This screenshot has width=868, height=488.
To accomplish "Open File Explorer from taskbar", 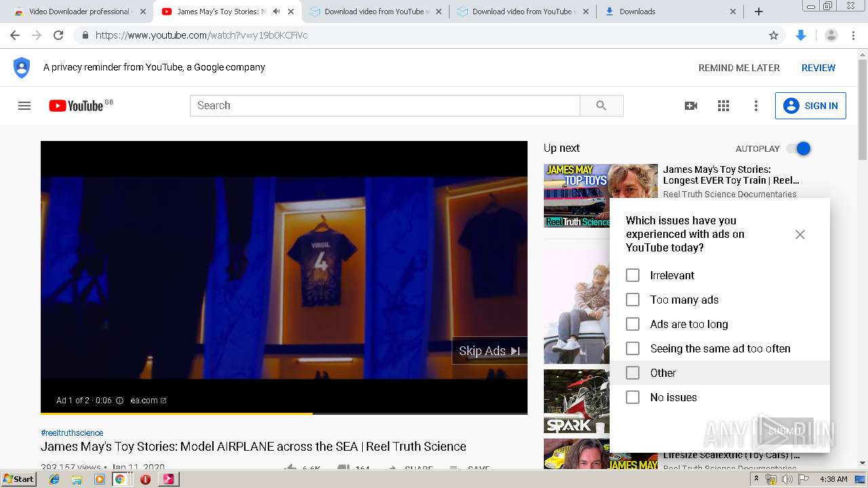I will (77, 479).
